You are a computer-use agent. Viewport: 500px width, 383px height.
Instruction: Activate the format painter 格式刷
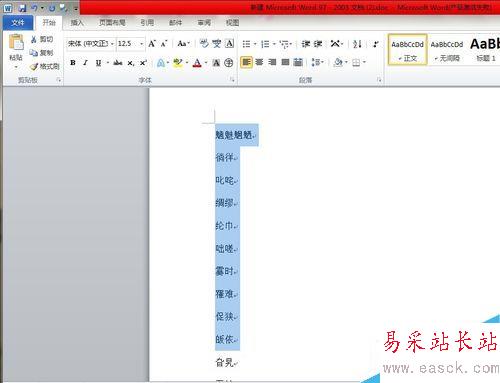[45, 66]
